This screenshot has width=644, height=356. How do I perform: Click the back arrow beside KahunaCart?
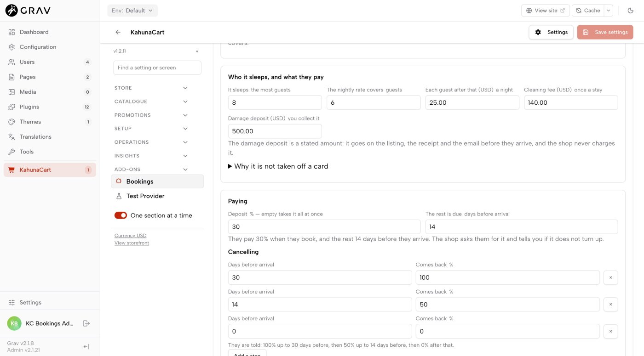pyautogui.click(x=118, y=32)
